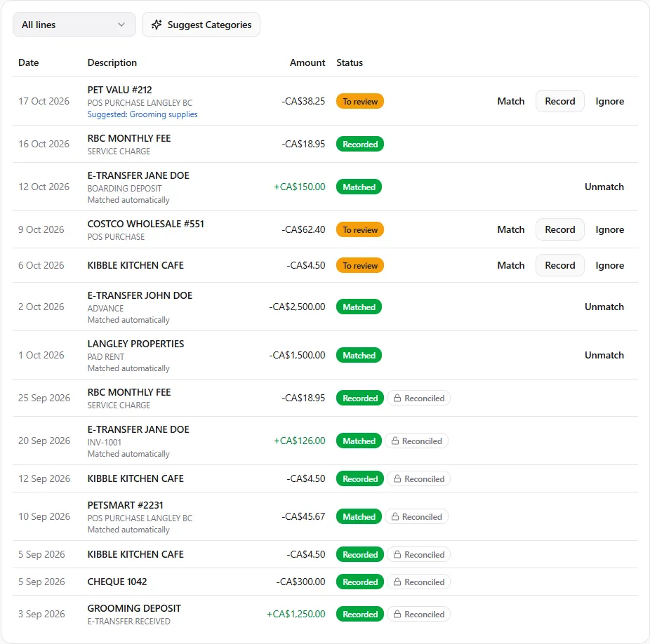Click the amount -CA$2,500.00
The image size is (650, 644).
[297, 307]
